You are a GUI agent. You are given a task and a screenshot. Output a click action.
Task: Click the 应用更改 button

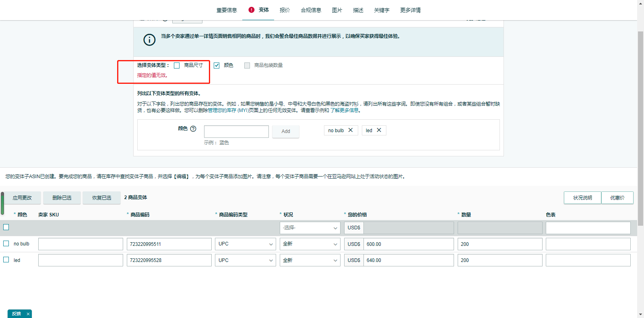click(x=22, y=197)
